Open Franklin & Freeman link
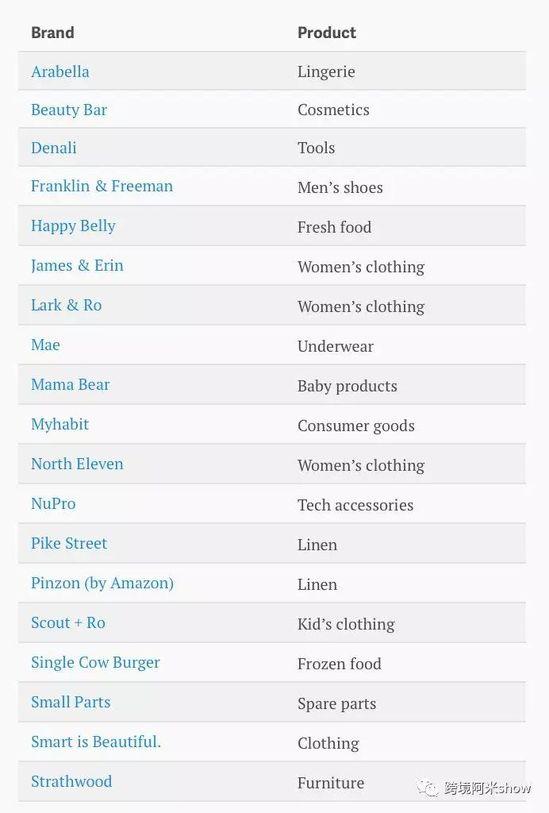Screen dimensions: 549x813 [x=102, y=186]
